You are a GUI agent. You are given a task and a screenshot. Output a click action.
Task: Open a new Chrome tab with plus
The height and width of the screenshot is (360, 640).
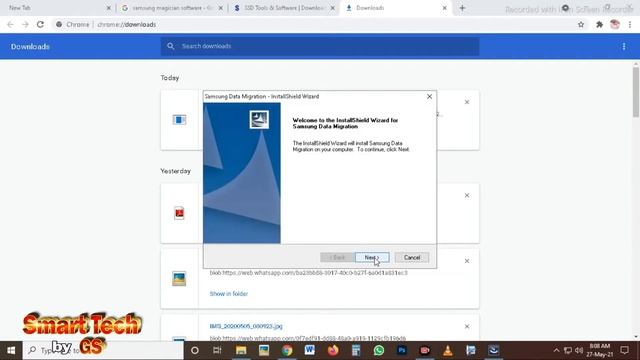click(462, 8)
